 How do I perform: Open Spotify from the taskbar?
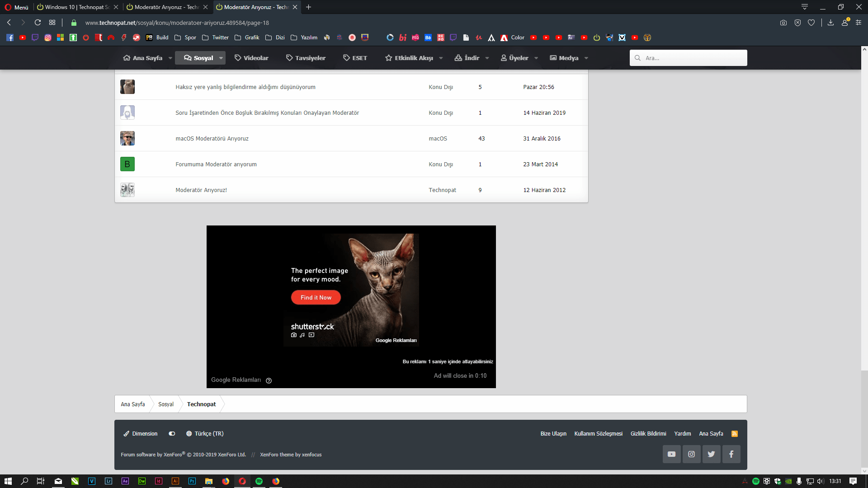pos(259,481)
